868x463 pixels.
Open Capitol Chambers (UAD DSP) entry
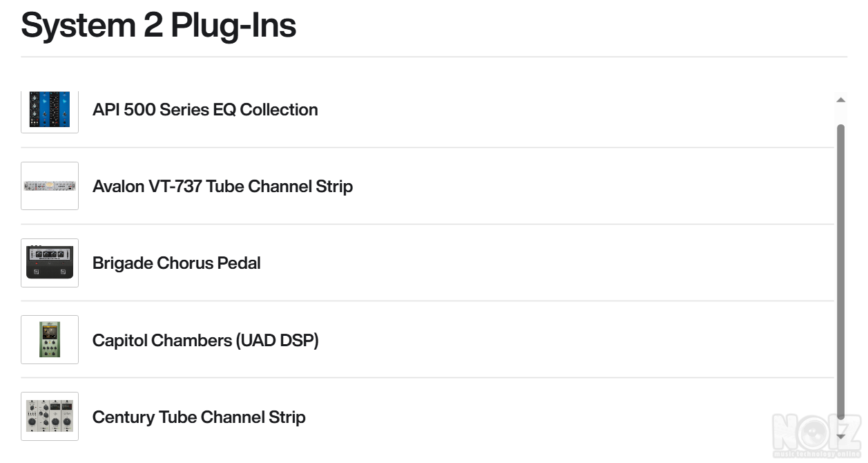pyautogui.click(x=205, y=341)
